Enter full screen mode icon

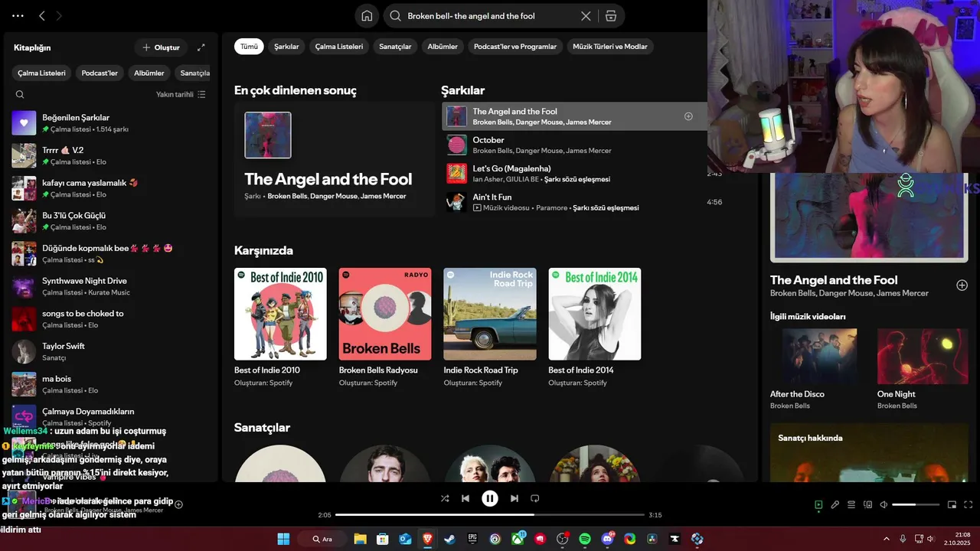click(968, 504)
